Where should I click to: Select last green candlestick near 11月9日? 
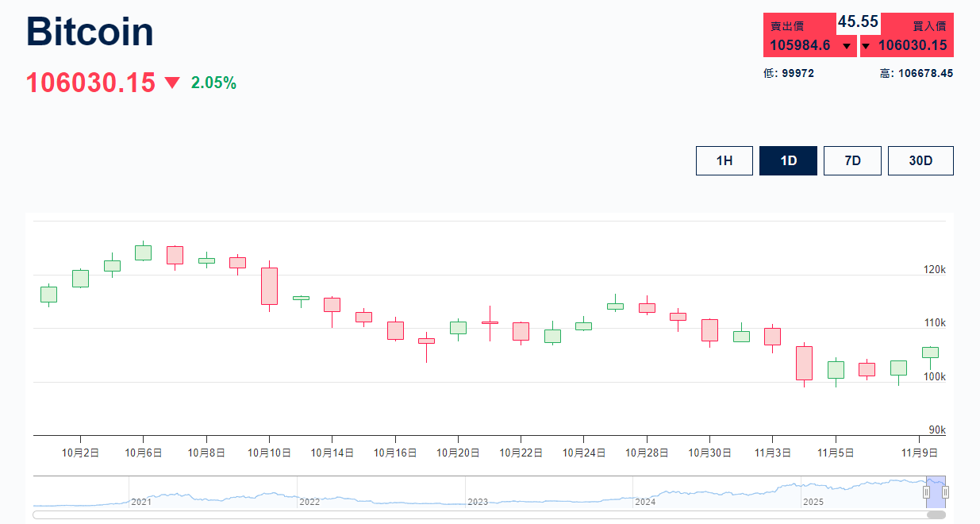click(x=930, y=352)
